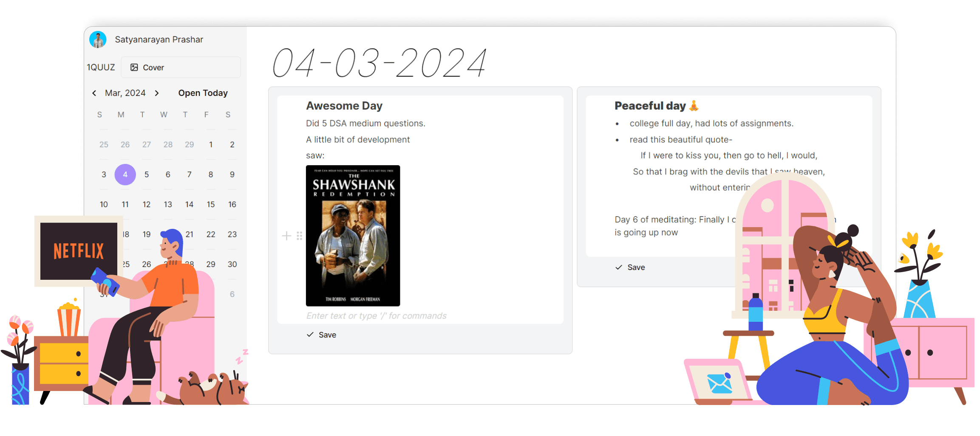Select previous-month date 27

point(147,145)
